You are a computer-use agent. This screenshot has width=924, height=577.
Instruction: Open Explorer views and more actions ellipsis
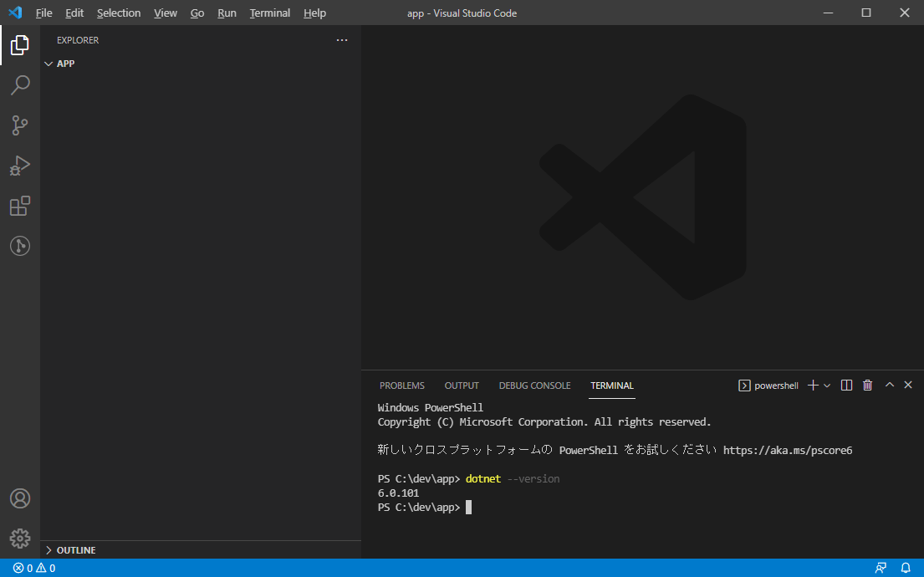342,40
